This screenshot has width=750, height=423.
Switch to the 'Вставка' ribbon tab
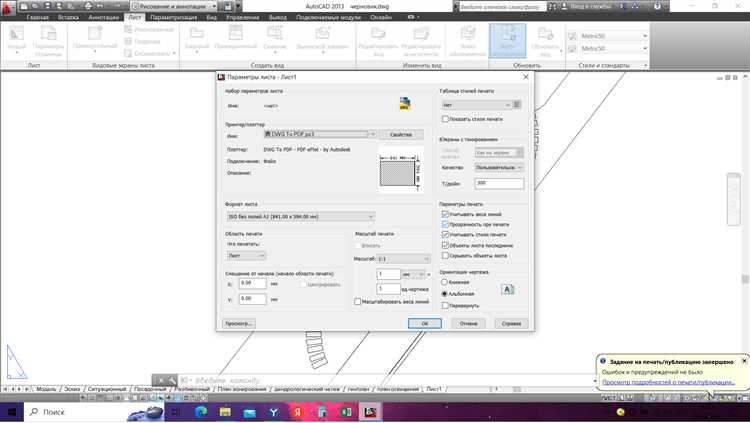coord(68,17)
